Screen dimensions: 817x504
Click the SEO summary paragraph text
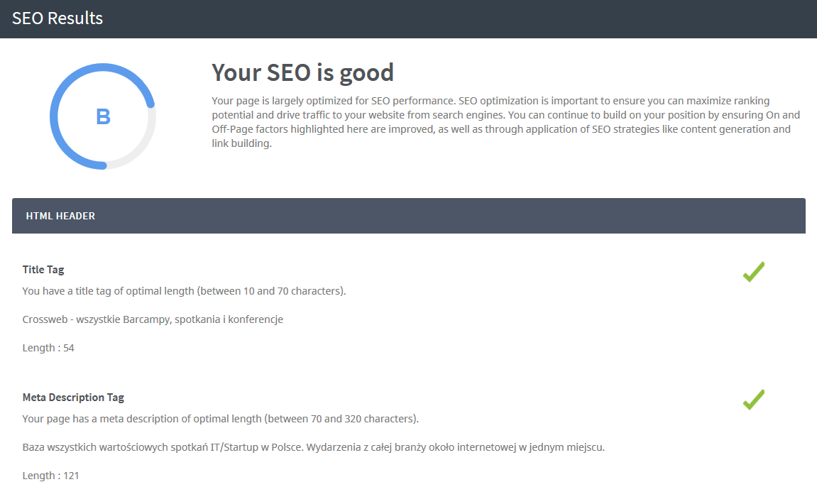click(x=505, y=122)
